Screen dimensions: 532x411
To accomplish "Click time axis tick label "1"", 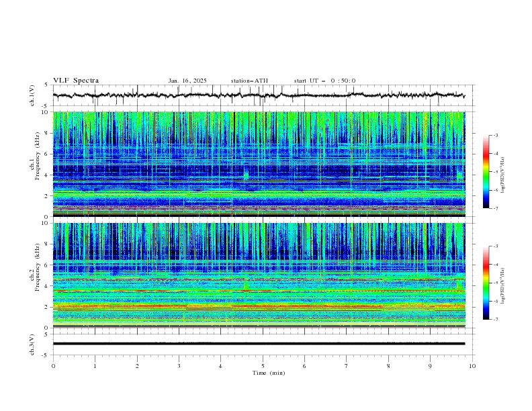I will (x=95, y=366).
